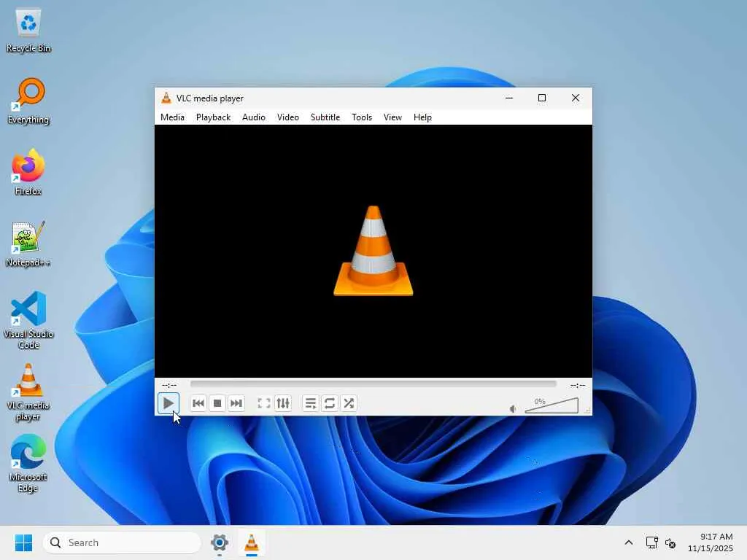Click the large cone in video area
This screenshot has width=747, height=560.
[x=373, y=251]
